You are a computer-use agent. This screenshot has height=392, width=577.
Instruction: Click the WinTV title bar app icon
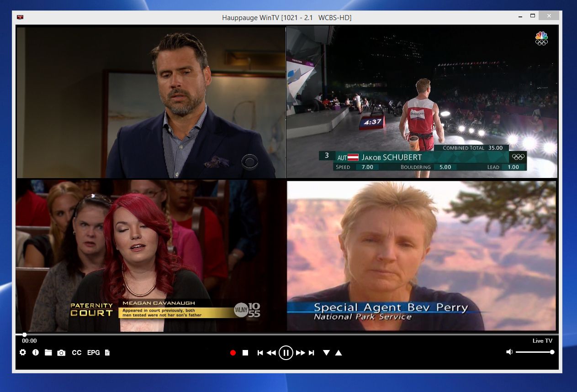20,17
